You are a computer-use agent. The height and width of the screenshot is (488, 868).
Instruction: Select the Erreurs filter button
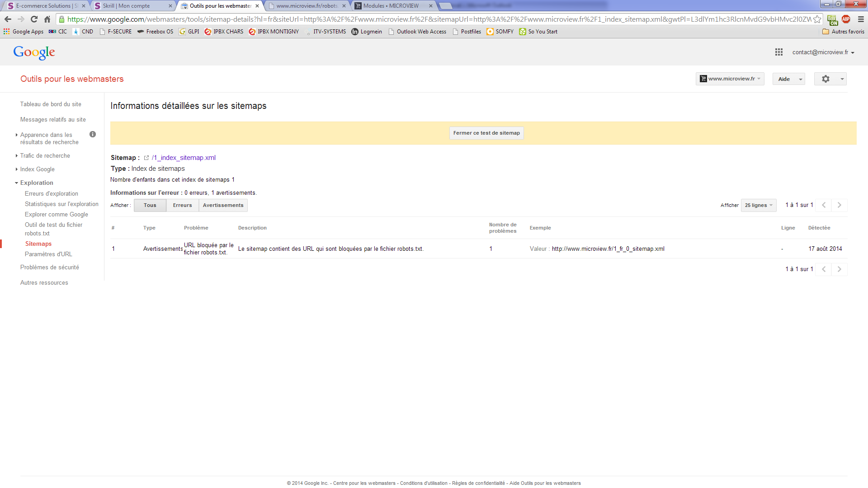coord(182,206)
